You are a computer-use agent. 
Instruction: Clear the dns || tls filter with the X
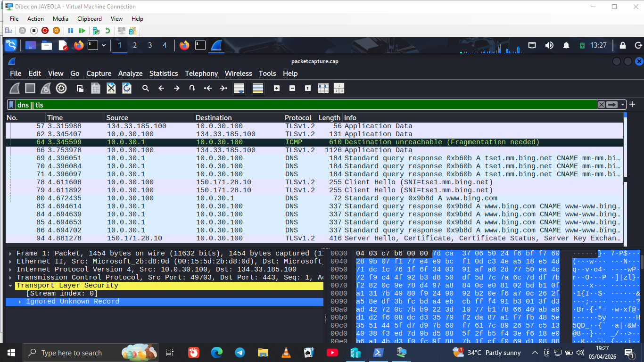tap(602, 104)
